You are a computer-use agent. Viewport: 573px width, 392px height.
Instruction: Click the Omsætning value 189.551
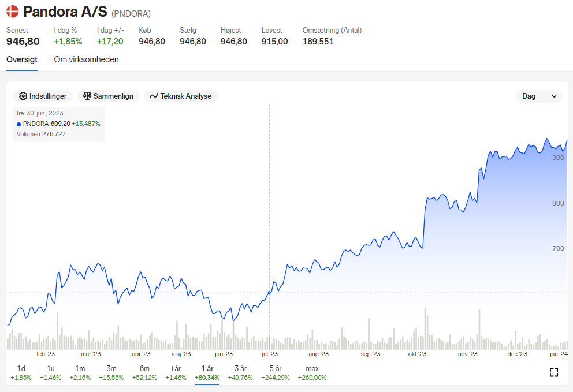(318, 42)
